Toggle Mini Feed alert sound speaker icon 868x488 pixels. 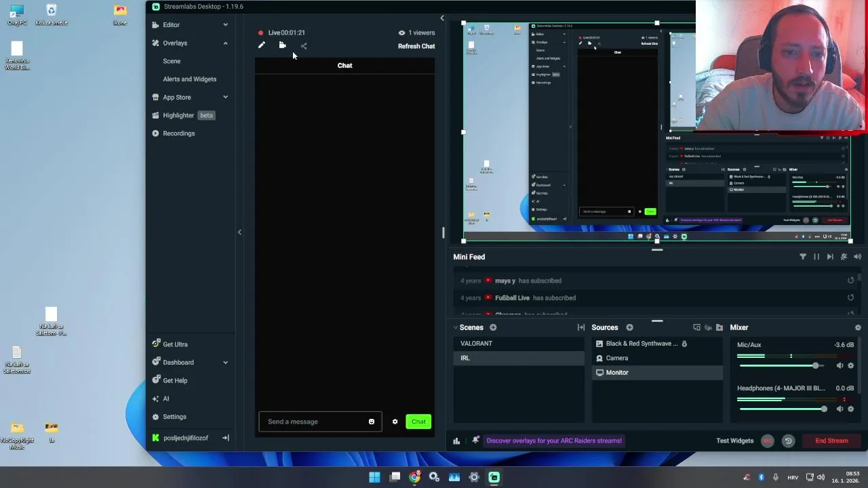click(x=857, y=257)
